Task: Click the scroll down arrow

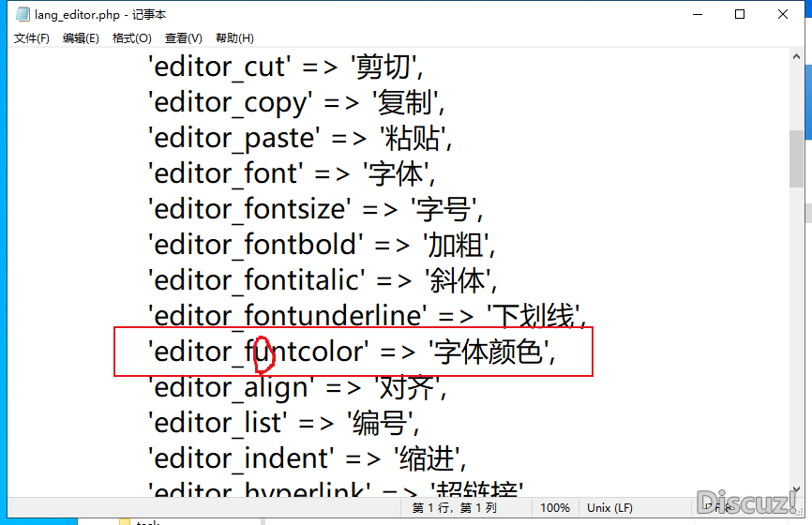Action: click(x=796, y=489)
